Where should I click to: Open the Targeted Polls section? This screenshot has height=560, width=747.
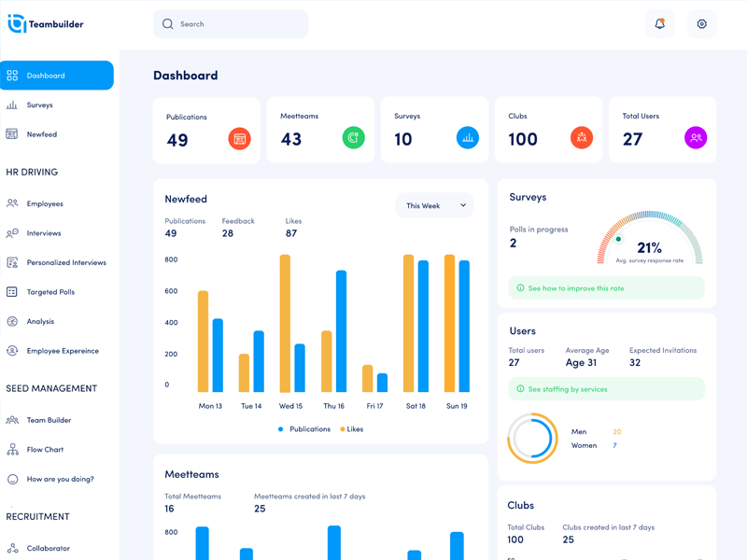coord(51,292)
